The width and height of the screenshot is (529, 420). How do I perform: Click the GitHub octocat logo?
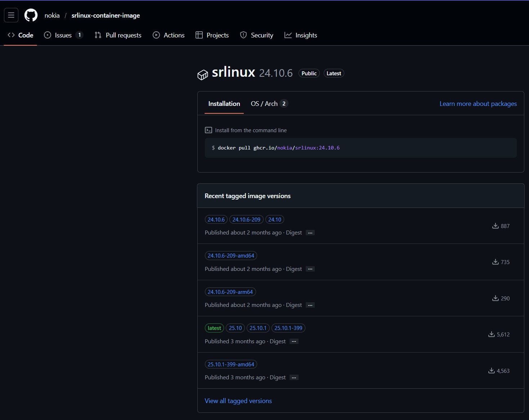pos(31,15)
